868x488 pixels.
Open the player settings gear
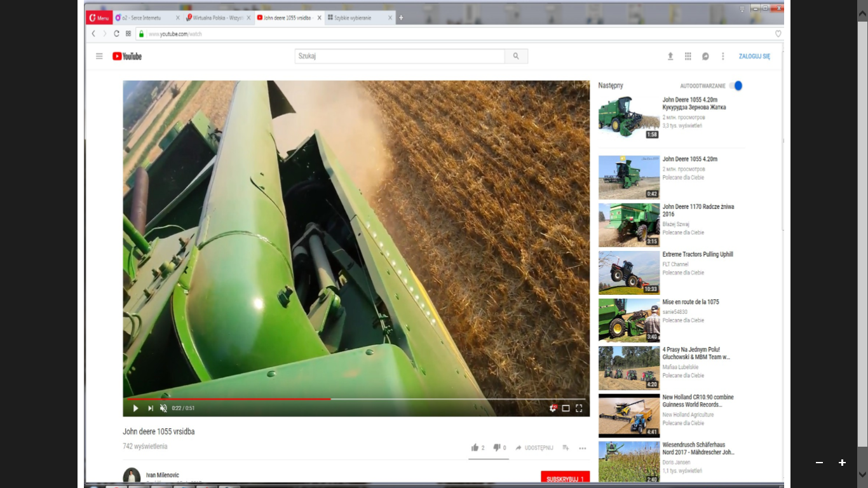pos(553,408)
